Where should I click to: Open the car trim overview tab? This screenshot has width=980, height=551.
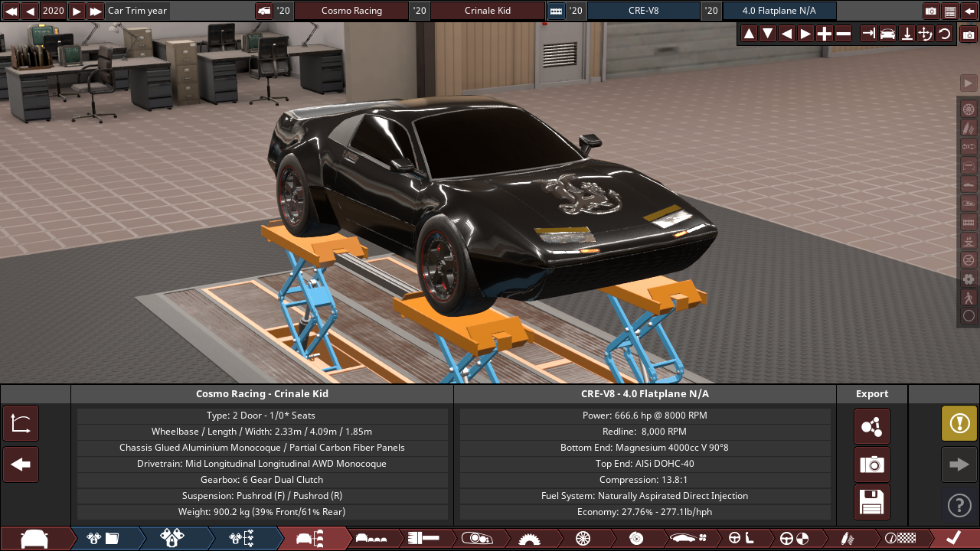312,539
